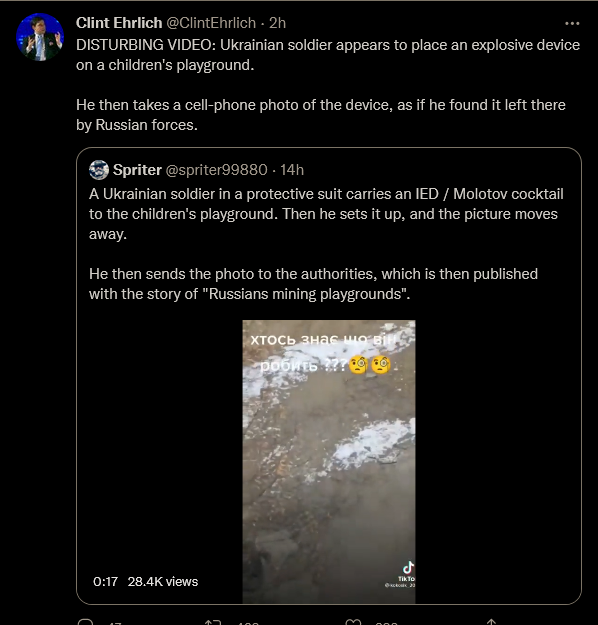Image resolution: width=598 pixels, height=625 pixels.
Task: Click the 14h timestamp on the quoted tweet
Action: (292, 170)
